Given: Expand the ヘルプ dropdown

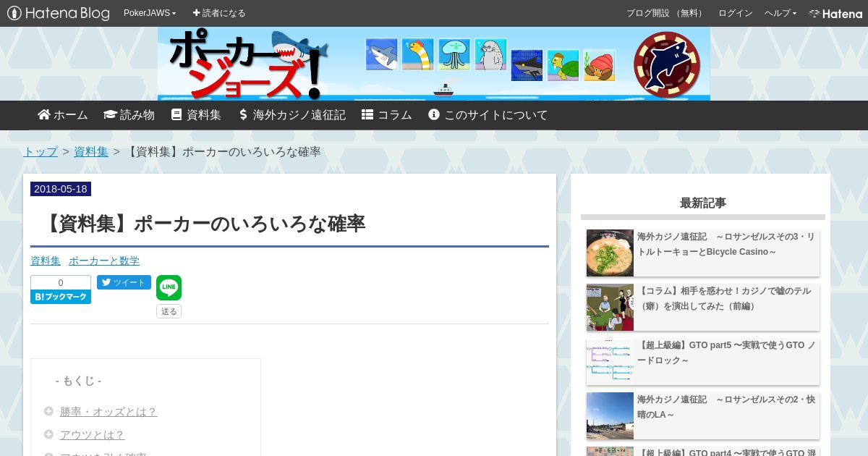Looking at the screenshot, I should pyautogui.click(x=780, y=13).
